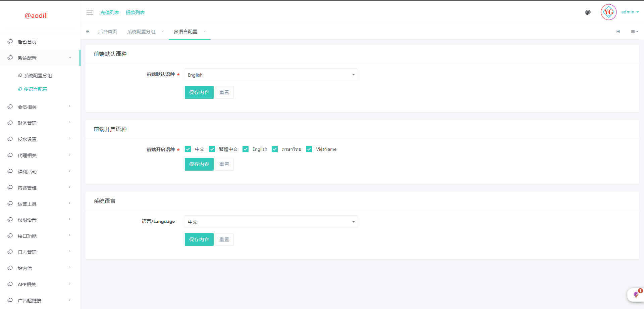Switch to the 后台首页 tab
The height and width of the screenshot is (309, 644).
pyautogui.click(x=108, y=32)
